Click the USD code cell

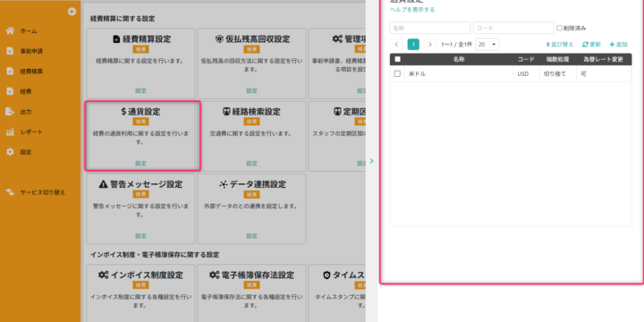pos(527,74)
